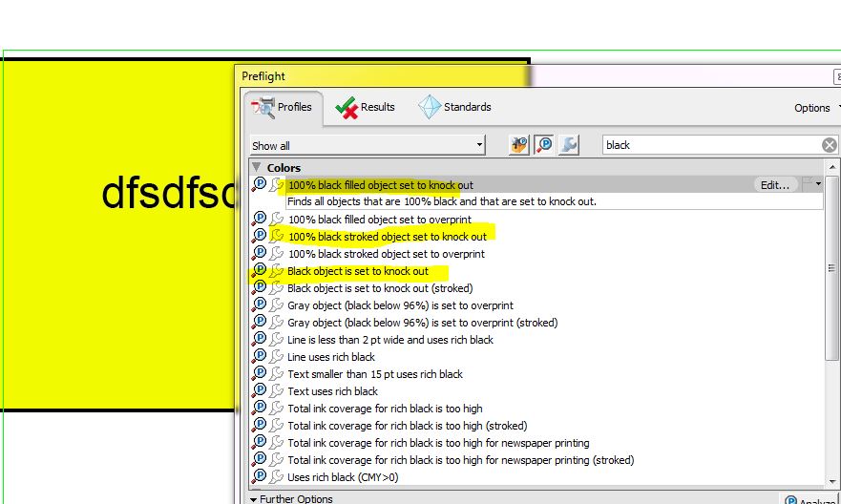Click check icon for 100% black stroked knock out
The height and width of the screenshot is (504, 841).
coord(259,236)
